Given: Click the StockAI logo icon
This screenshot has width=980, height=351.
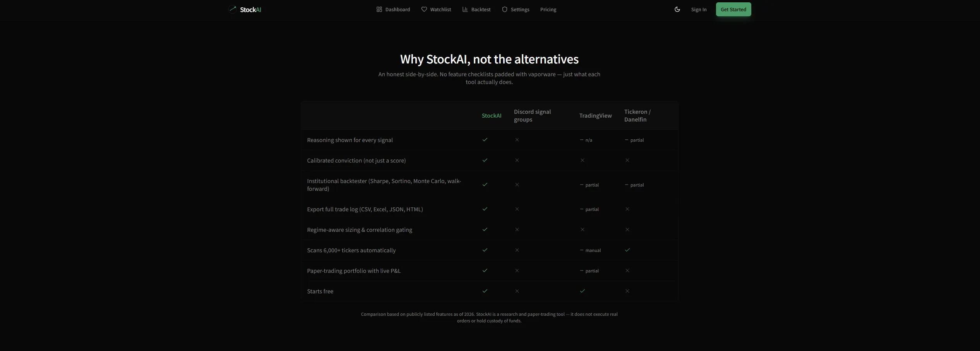Looking at the screenshot, I should [232, 9].
